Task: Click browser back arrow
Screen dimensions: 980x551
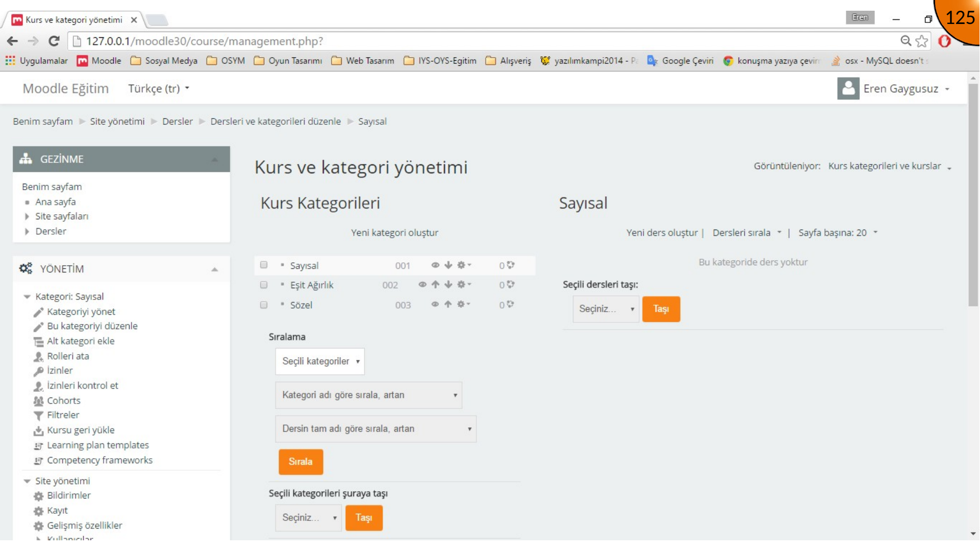Action: click(x=13, y=41)
